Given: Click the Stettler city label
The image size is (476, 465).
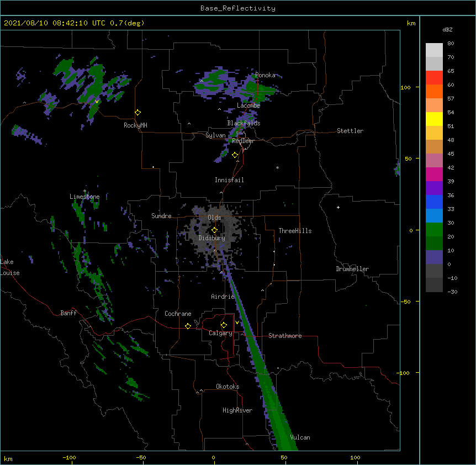Looking at the screenshot, I should pos(350,131).
